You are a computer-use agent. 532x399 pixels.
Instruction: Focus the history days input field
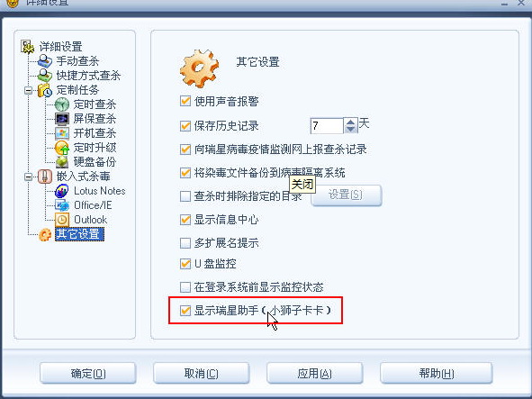click(x=327, y=126)
